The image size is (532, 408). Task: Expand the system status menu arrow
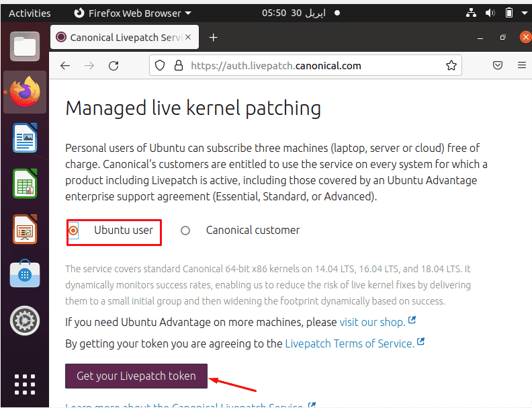[524, 13]
